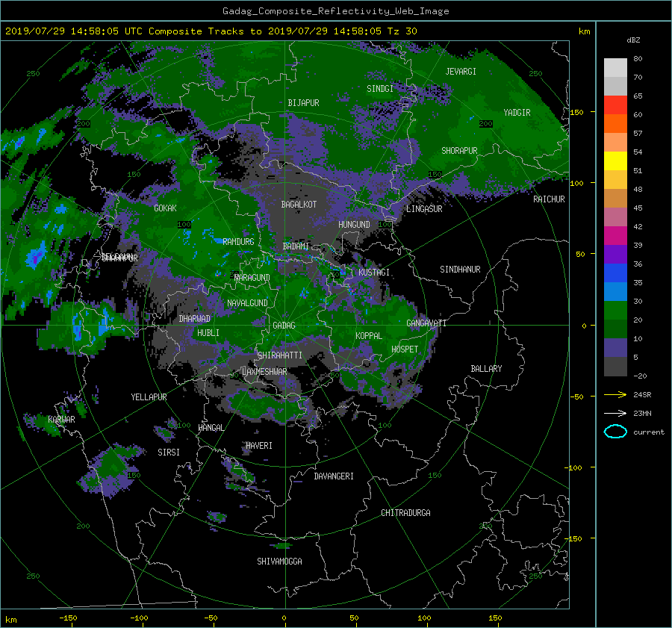Screen dimensions: 672x628
Task: Click the BALLARY city label
Action: (x=486, y=369)
